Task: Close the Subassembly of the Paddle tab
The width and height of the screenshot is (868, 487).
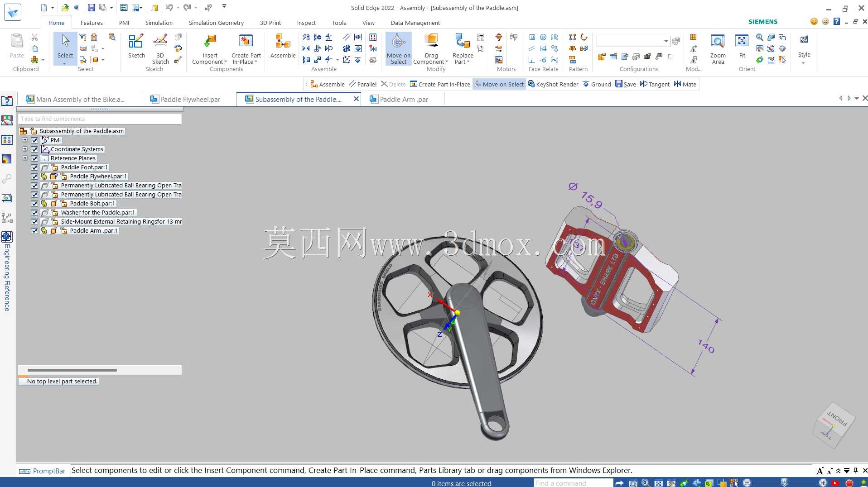Action: click(356, 99)
